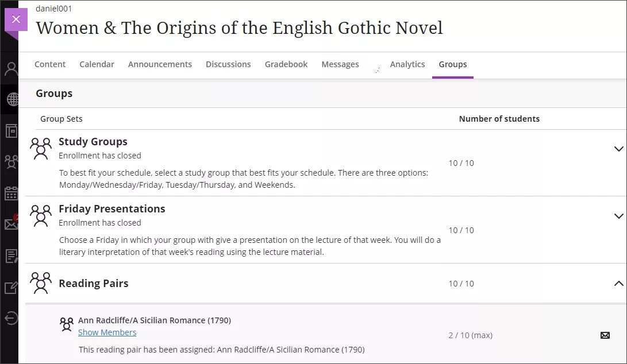This screenshot has height=364, width=627.
Task: Click the Show Members link
Action: point(107,332)
